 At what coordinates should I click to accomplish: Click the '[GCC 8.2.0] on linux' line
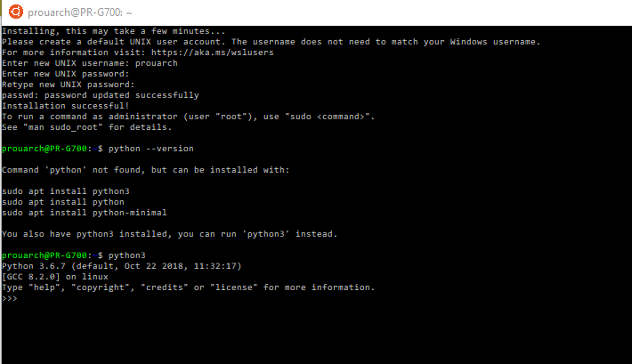55,277
